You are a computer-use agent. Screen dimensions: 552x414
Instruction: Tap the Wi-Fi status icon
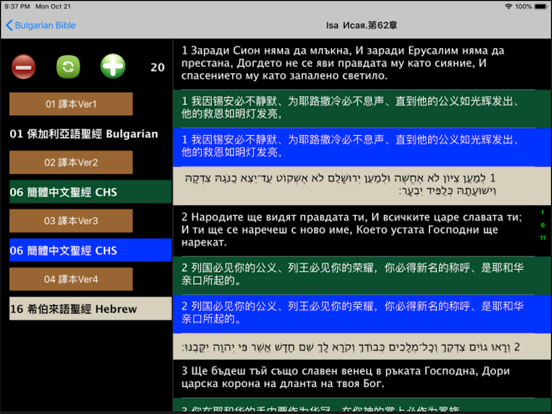508,6
